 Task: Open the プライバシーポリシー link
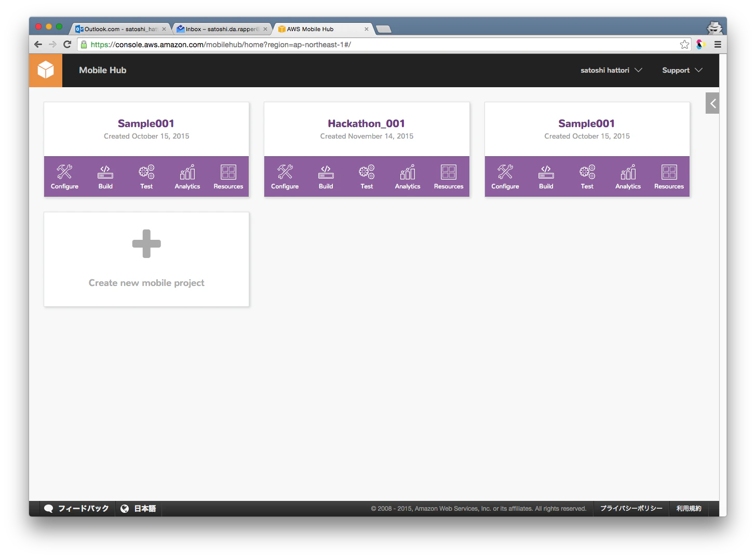click(631, 509)
